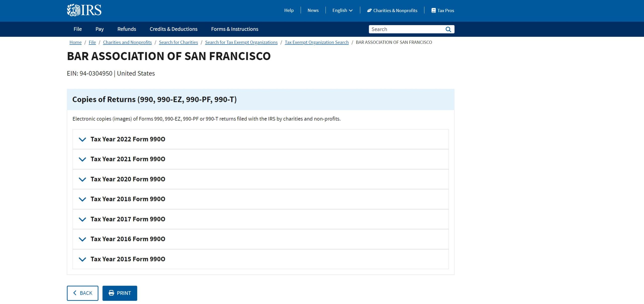
Task: Click the PRINT button
Action: 120,293
